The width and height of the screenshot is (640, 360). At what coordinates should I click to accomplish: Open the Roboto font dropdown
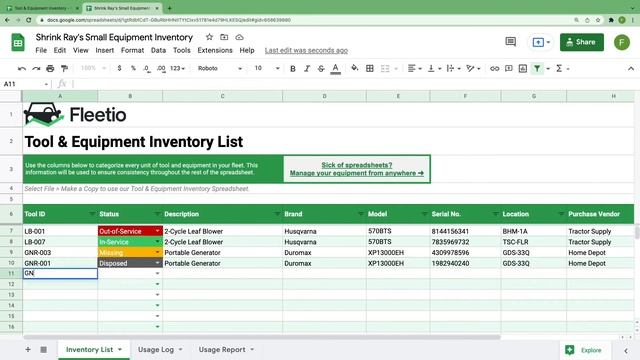click(220, 68)
